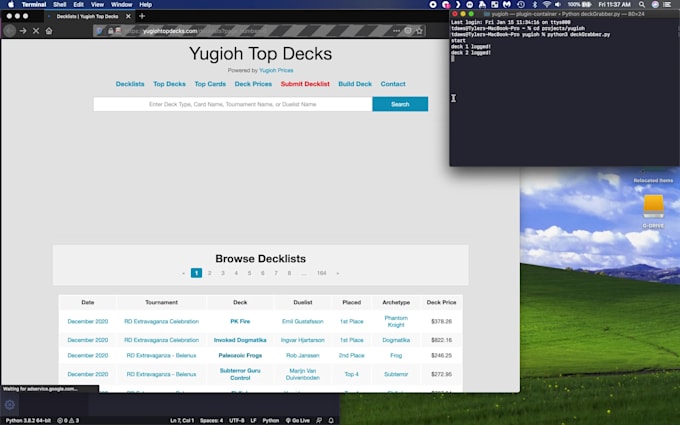
Task: Open Paleozoic Frogs deck link
Action: [240, 355]
